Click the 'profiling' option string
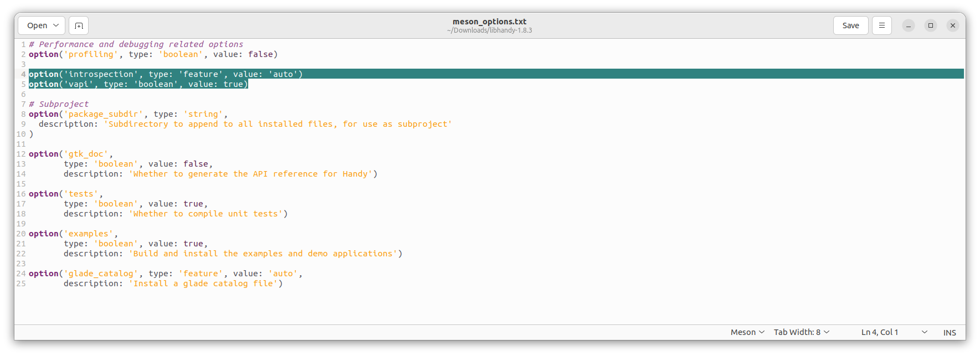This screenshot has height=356, width=980. [x=91, y=54]
